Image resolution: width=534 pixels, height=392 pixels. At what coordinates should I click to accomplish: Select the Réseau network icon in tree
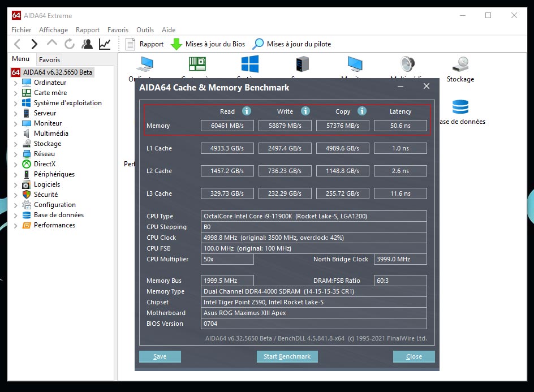coord(27,154)
